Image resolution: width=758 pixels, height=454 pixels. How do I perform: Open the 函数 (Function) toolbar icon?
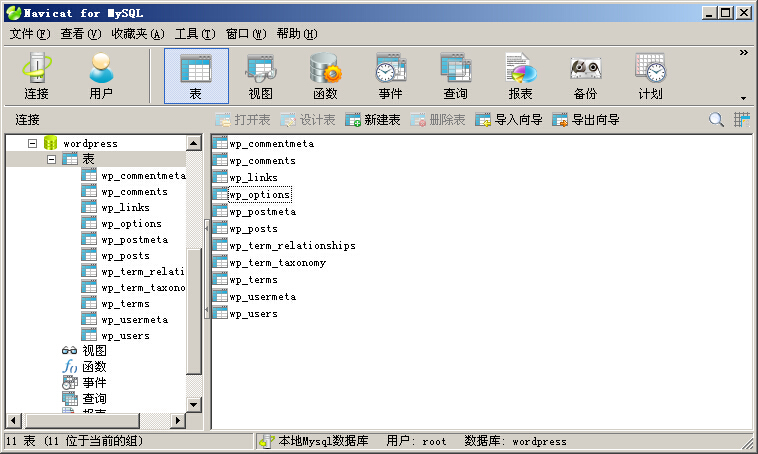[x=325, y=76]
